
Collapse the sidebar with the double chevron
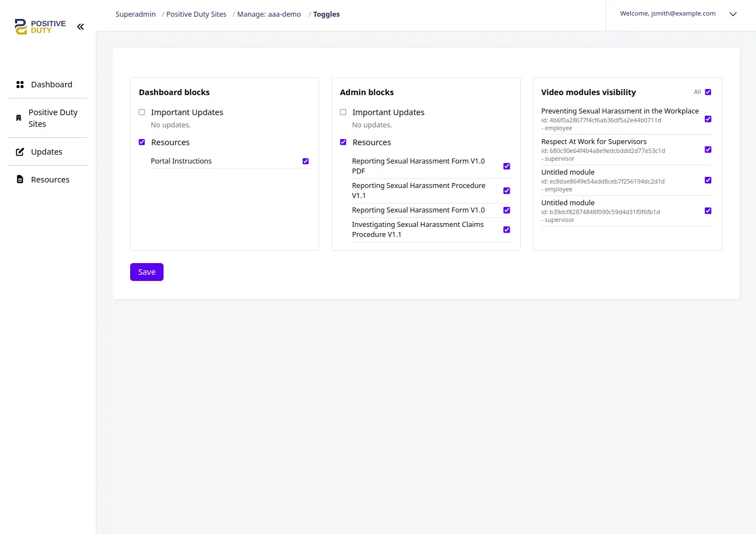click(81, 27)
